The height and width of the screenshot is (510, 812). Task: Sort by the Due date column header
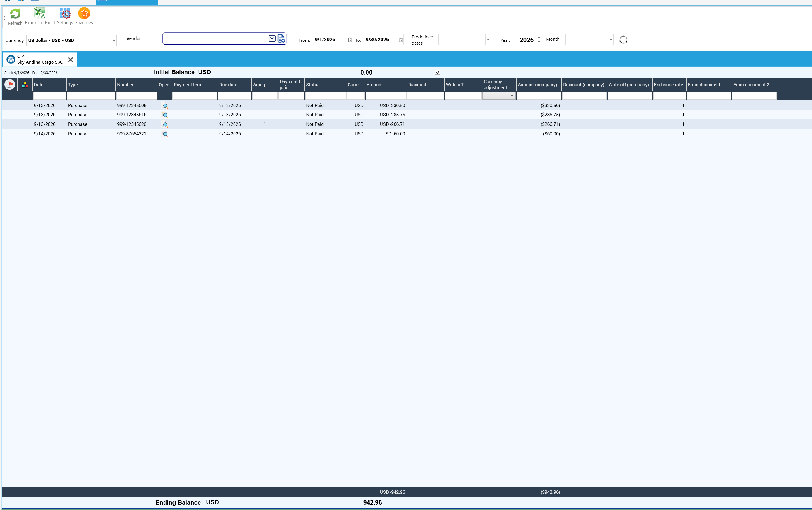click(235, 85)
